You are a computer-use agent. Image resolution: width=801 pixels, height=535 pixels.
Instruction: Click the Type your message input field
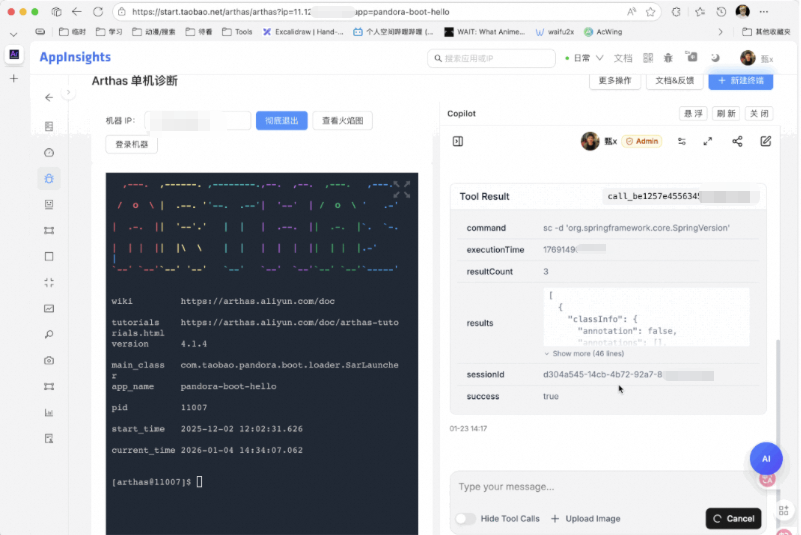[600, 487]
